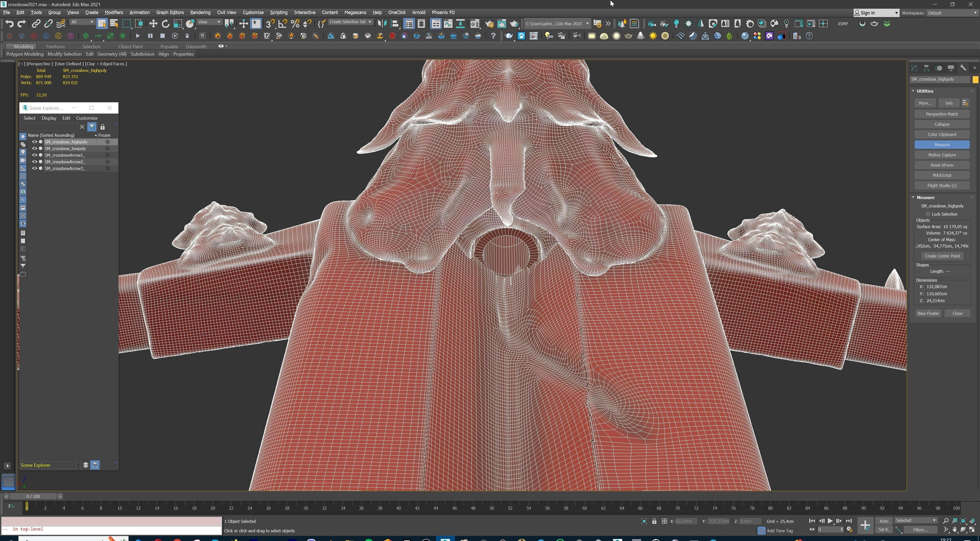This screenshot has height=541, width=980.
Task: Click Zoom Extents navigation icon
Action: (963, 521)
